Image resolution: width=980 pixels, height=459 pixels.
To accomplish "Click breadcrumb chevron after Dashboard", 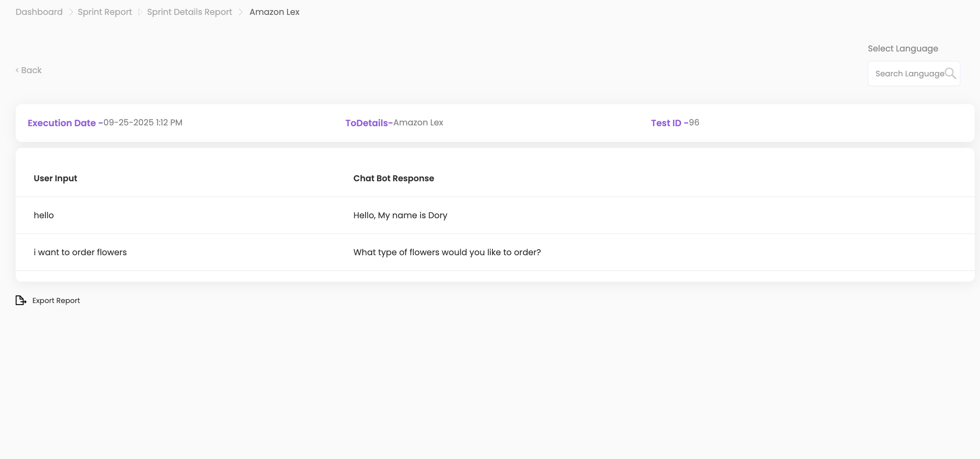I will pos(71,12).
